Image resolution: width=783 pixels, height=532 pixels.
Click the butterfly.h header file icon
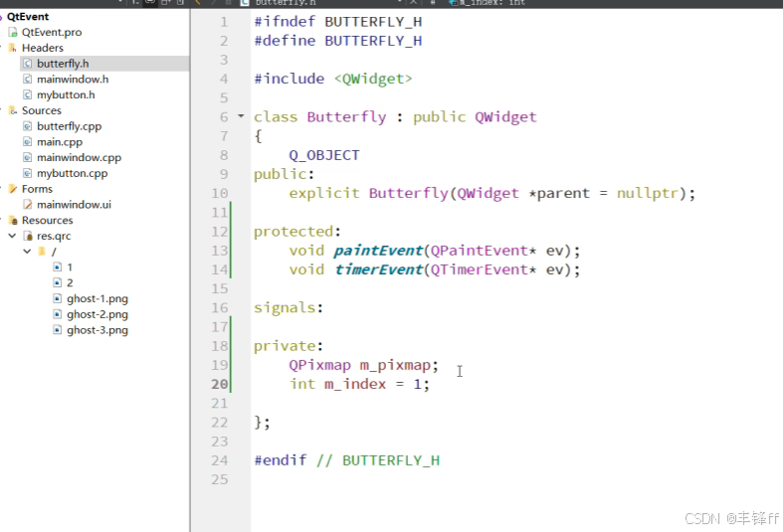coord(28,64)
